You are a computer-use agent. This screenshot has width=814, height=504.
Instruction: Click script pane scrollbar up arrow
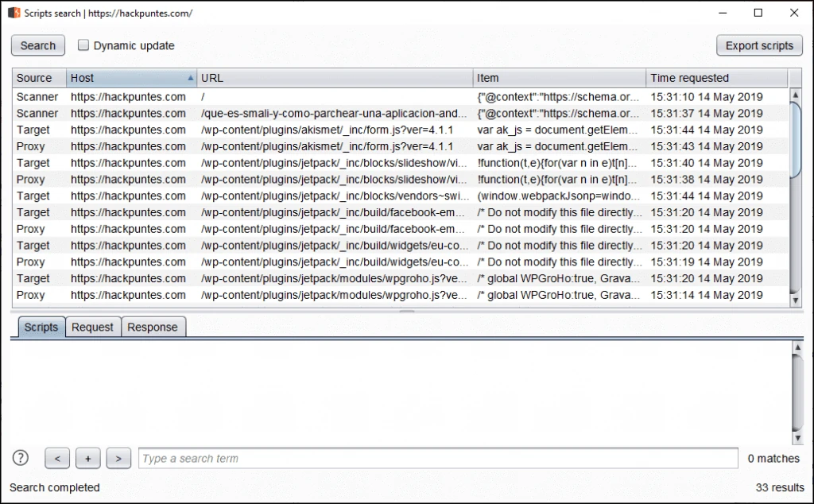point(797,347)
